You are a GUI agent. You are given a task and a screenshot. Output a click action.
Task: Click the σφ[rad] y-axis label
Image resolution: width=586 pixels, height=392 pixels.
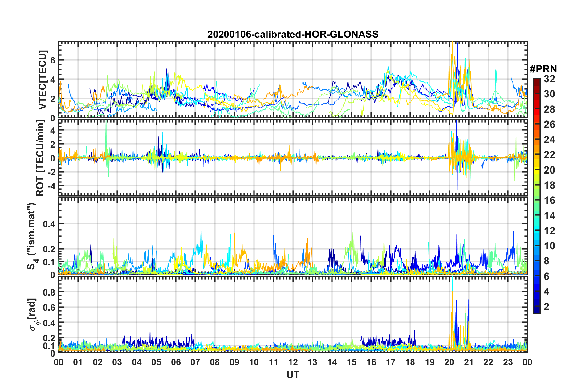pyautogui.click(x=33, y=315)
